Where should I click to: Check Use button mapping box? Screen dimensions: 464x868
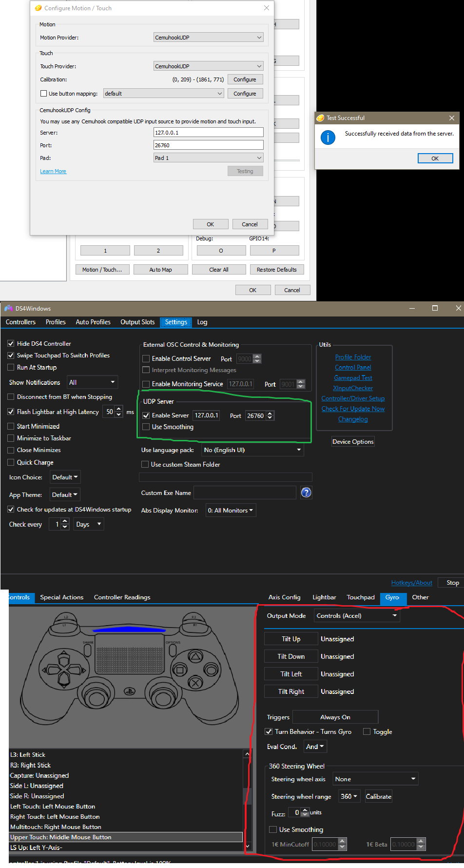coord(43,94)
